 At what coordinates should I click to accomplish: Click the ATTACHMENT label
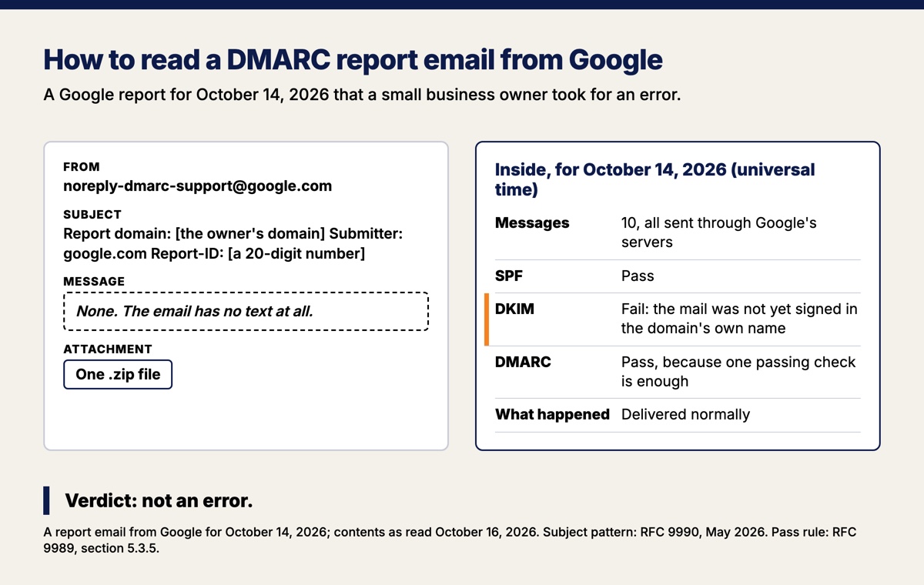click(x=108, y=349)
